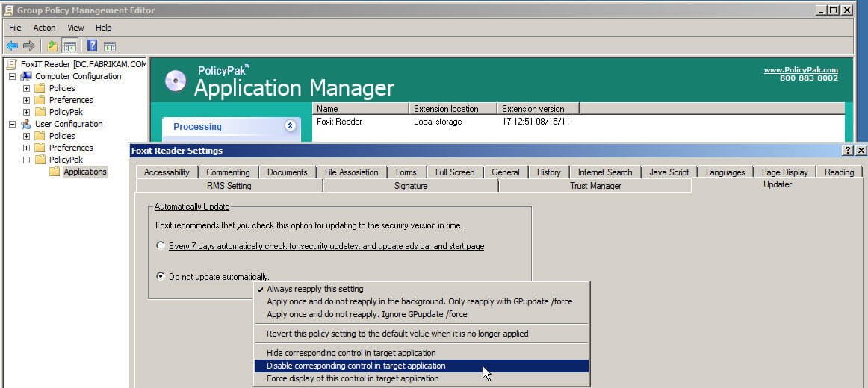868x388 pixels.
Task: Expand Preferences under Computer Configuration
Action: coord(26,100)
